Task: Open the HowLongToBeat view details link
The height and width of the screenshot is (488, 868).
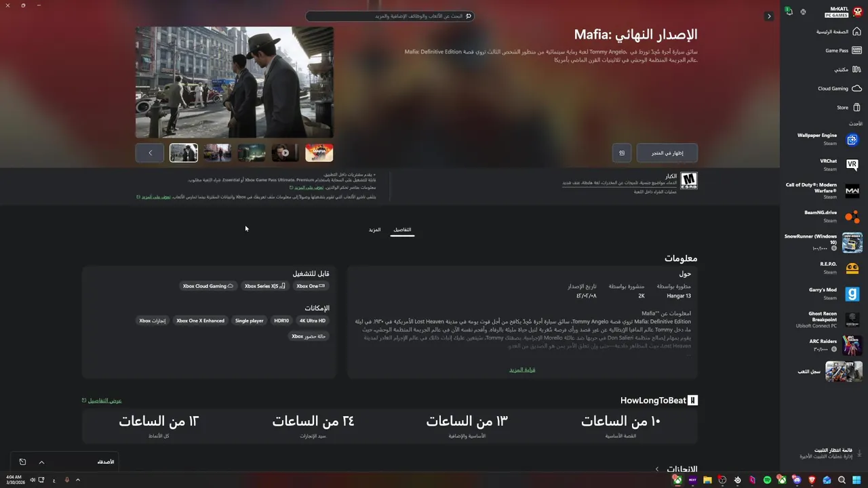Action: coord(102,401)
